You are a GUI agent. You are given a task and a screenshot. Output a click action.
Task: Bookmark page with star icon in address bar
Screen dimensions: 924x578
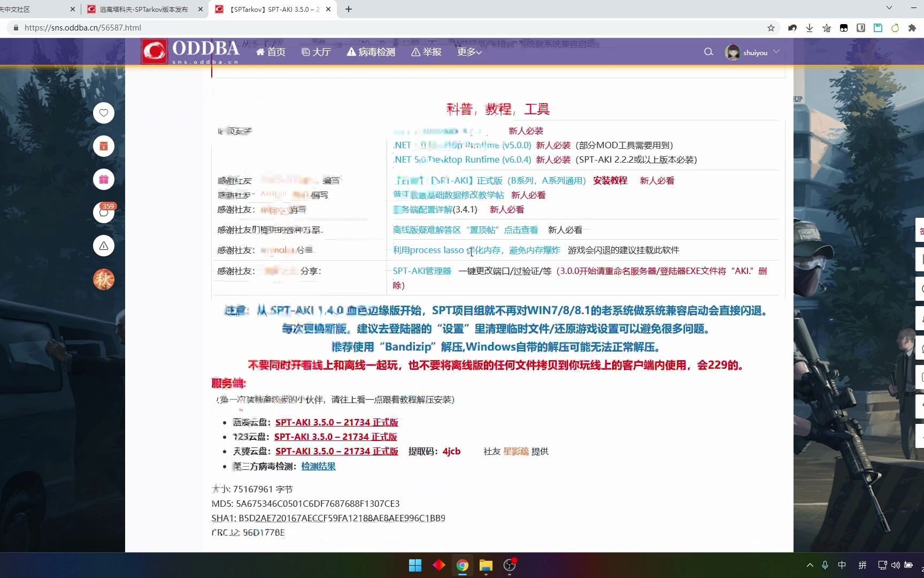tap(771, 28)
